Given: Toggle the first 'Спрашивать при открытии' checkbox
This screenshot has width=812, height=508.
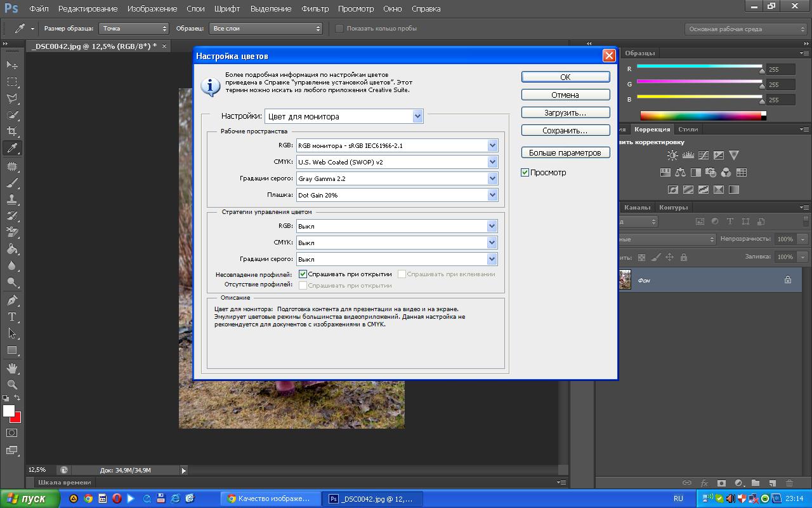Looking at the screenshot, I should [303, 274].
